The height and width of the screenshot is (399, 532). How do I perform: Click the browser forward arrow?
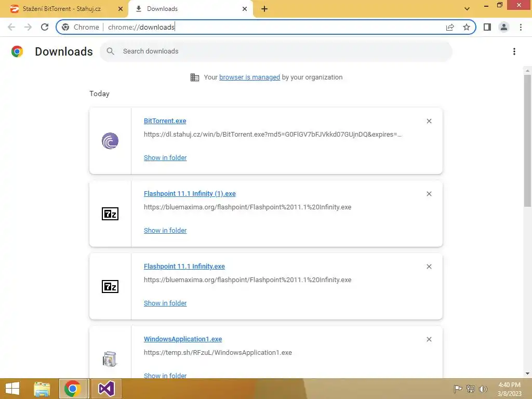(x=28, y=27)
